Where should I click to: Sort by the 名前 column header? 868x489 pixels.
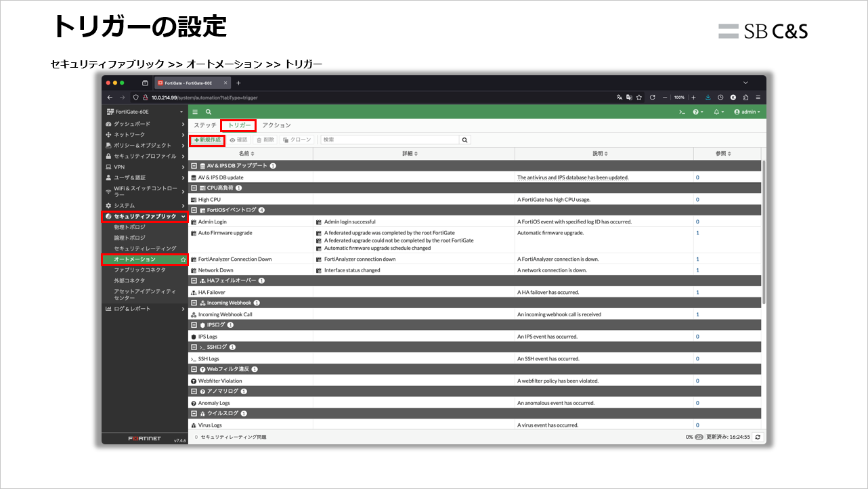(251, 154)
